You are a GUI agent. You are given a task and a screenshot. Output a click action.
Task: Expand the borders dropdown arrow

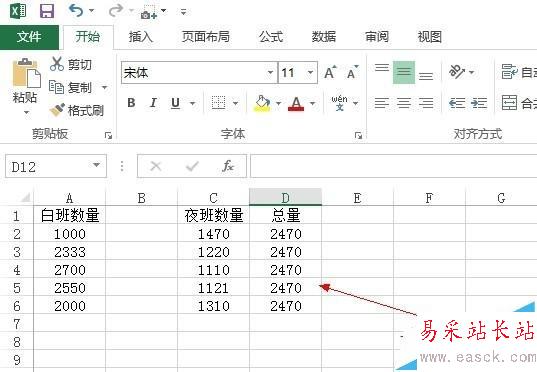tap(236, 103)
